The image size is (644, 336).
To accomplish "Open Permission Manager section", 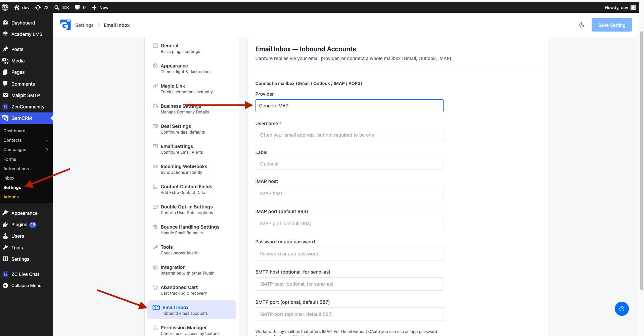I will (191, 330).
